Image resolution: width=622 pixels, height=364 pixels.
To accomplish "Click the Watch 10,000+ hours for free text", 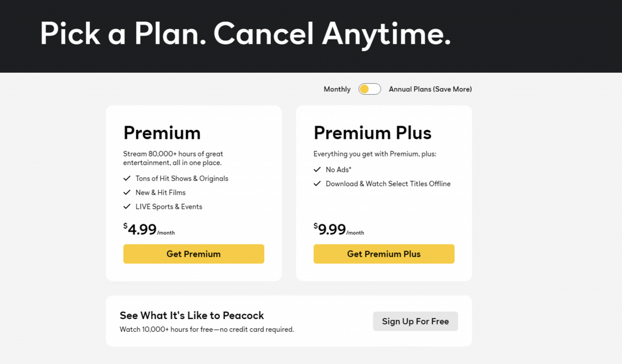I will pos(207,329).
